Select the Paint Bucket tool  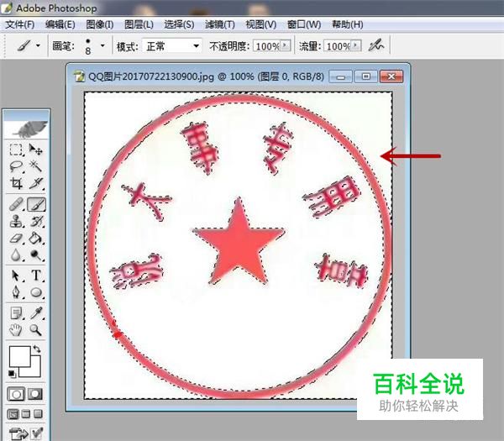(x=35, y=239)
